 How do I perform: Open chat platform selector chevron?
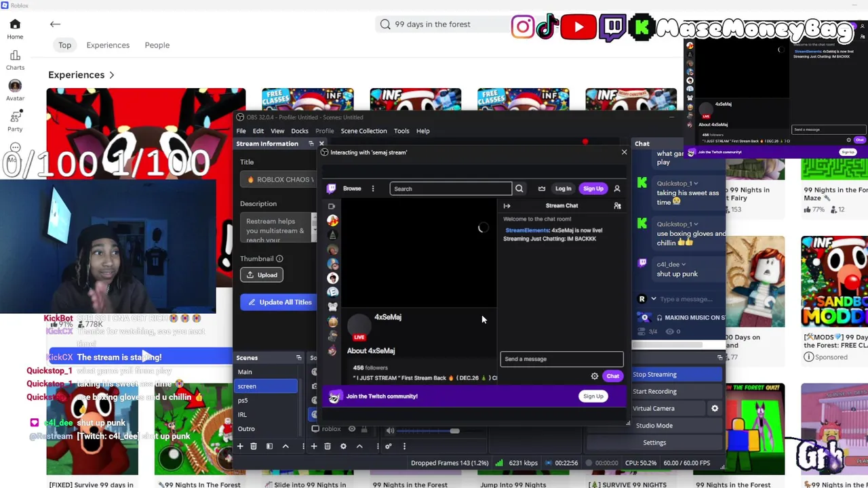click(654, 299)
